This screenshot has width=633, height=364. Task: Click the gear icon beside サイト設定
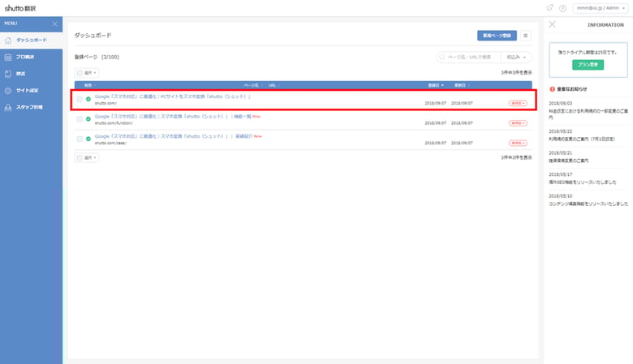[x=8, y=91]
